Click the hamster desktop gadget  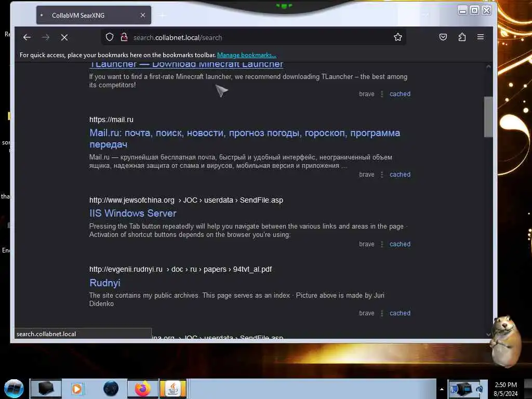pos(506,341)
